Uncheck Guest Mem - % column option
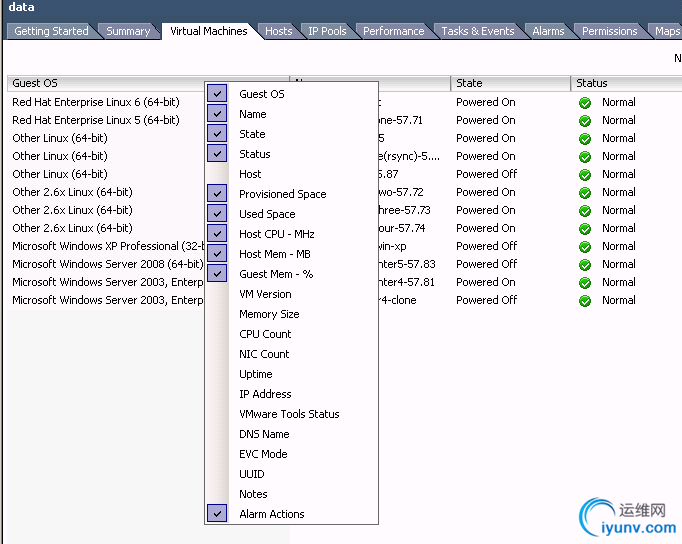This screenshot has width=682, height=544. pos(217,274)
